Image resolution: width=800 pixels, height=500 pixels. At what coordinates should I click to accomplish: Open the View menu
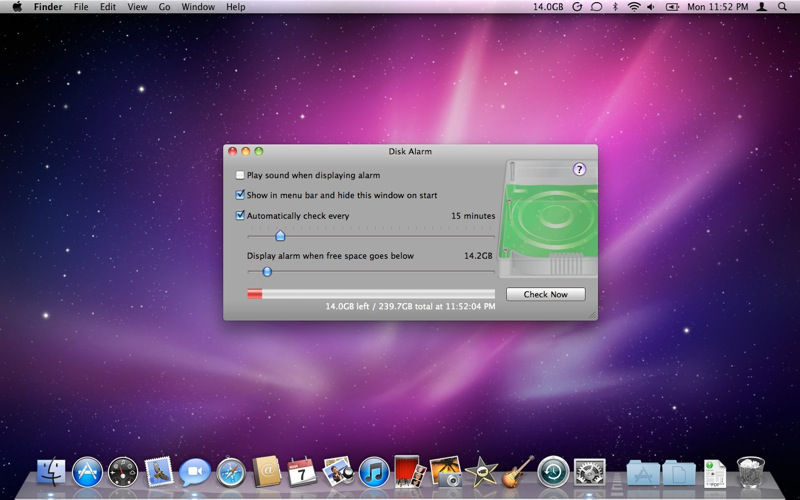pyautogui.click(x=137, y=7)
